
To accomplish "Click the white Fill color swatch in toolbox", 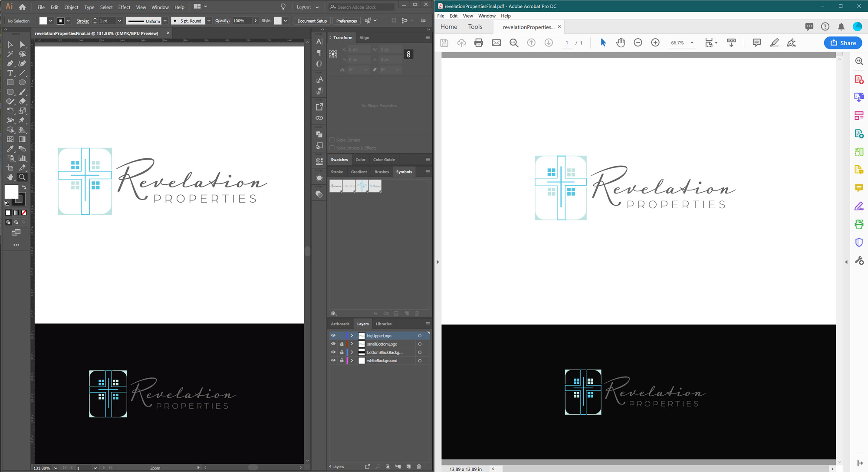I will click(x=11, y=192).
